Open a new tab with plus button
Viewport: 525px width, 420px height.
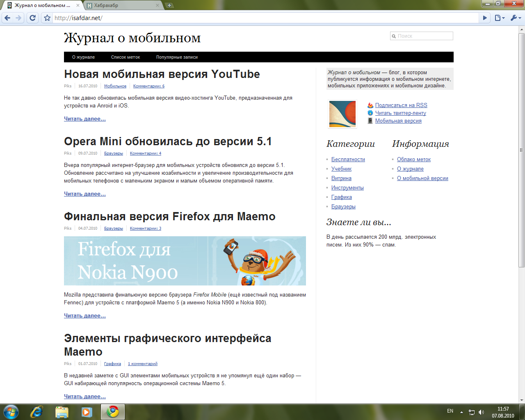(169, 5)
